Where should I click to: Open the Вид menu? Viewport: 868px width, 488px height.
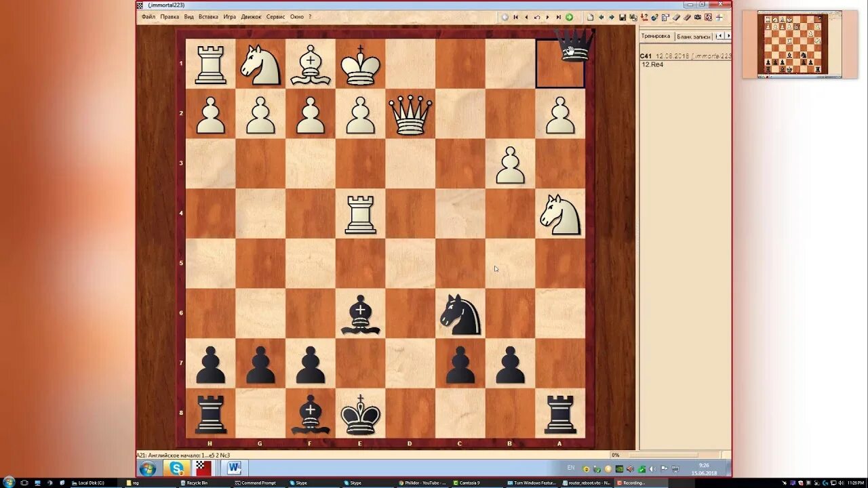coord(189,17)
